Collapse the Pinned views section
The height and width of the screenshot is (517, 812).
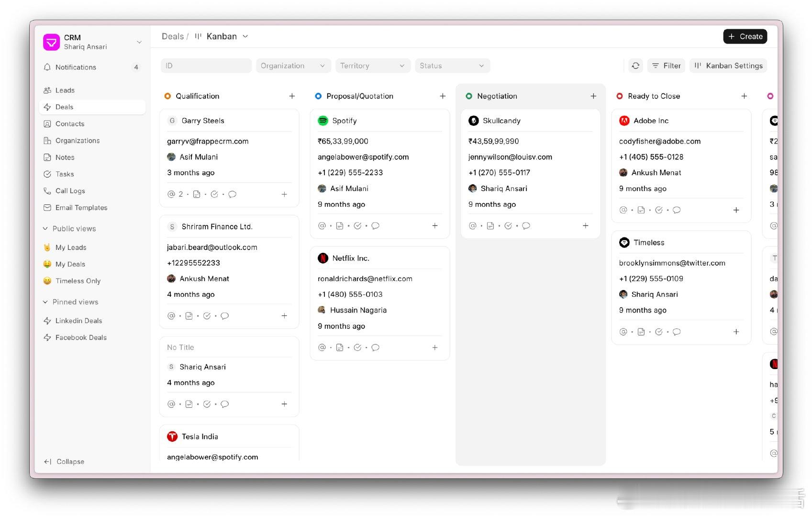70,302
